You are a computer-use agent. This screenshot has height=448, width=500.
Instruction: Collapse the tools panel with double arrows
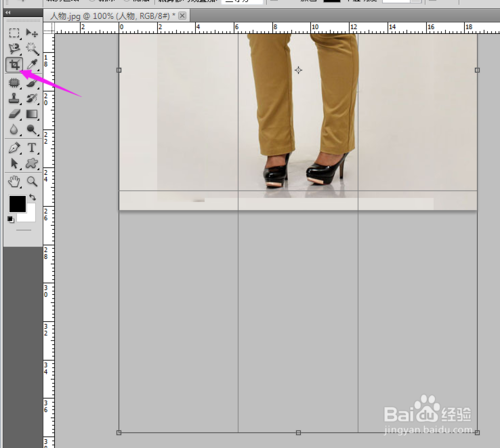click(8, 12)
